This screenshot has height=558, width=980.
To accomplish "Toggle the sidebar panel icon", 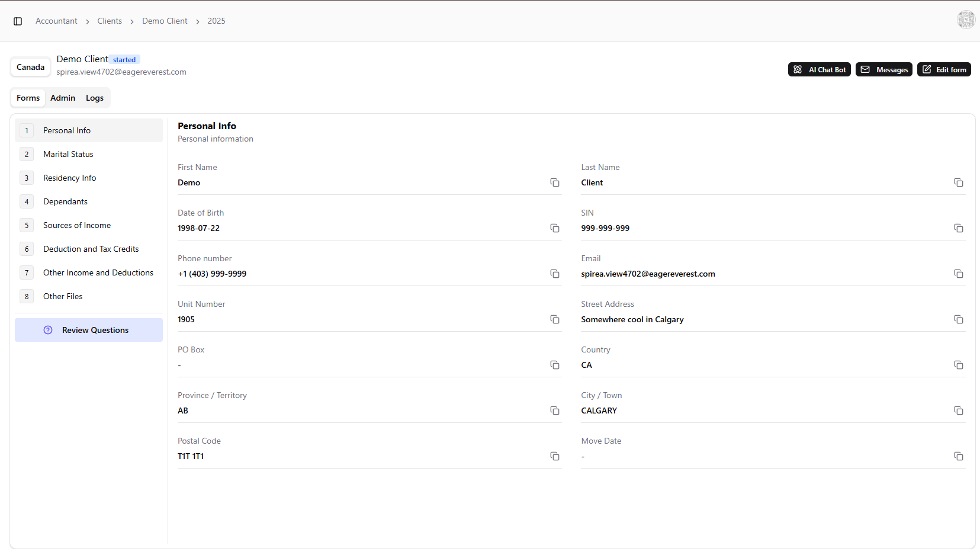I will [18, 21].
